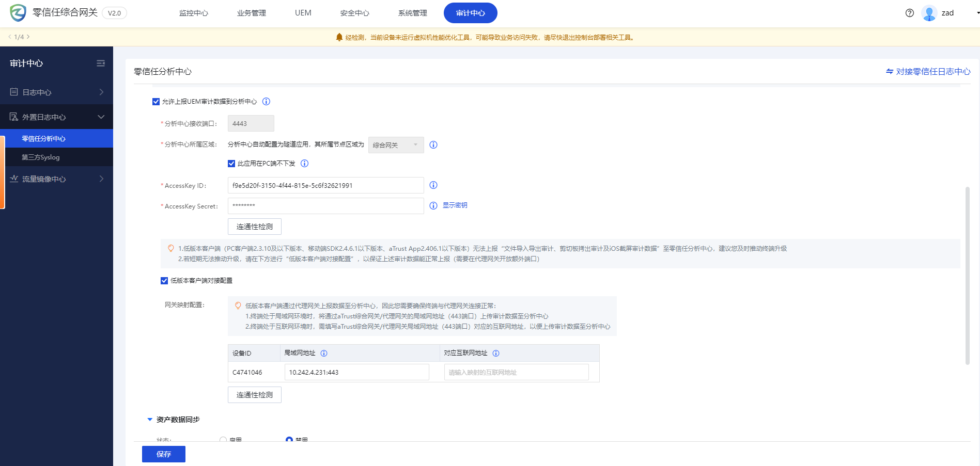Click the zad user avatar icon

[x=929, y=13]
